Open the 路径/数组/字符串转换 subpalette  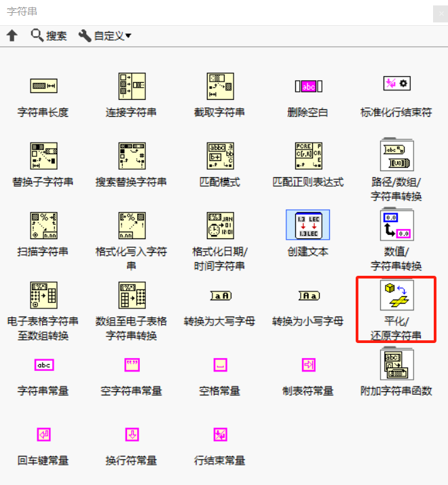click(397, 155)
